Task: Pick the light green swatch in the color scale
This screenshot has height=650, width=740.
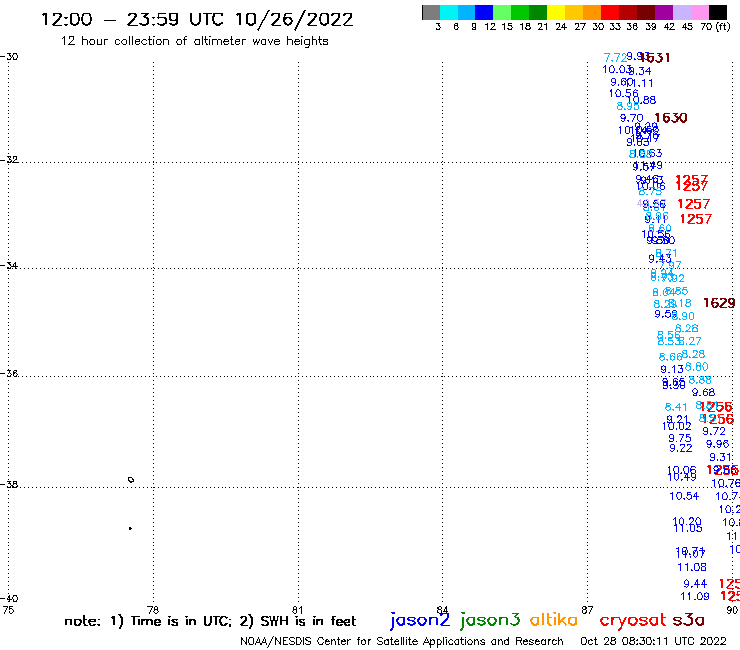Action: click(x=502, y=12)
